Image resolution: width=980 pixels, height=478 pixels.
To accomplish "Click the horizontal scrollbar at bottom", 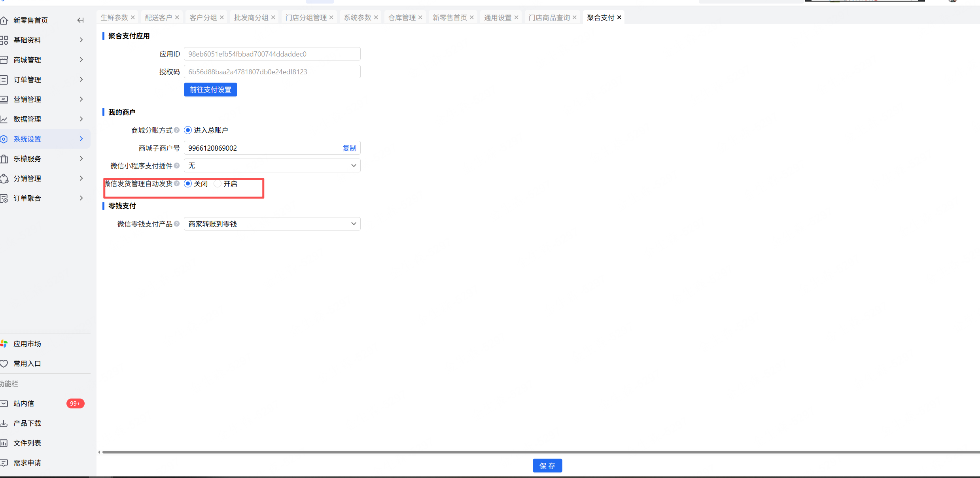I will click(538, 452).
